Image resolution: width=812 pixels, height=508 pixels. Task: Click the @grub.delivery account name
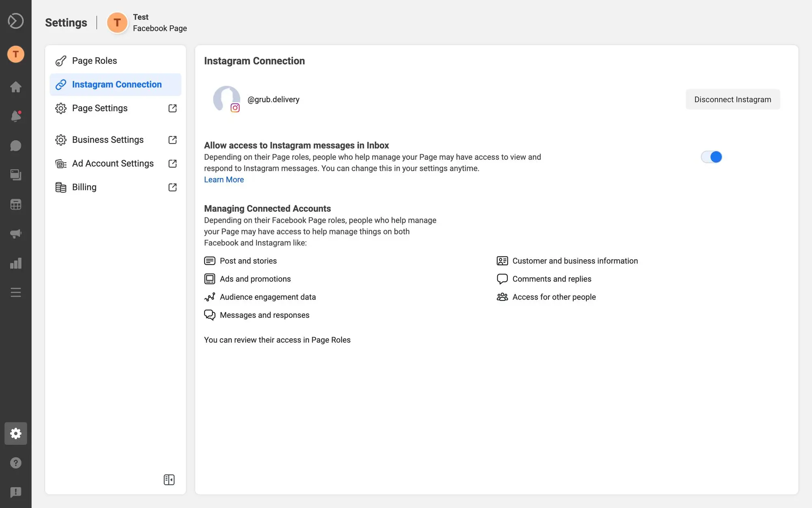[x=273, y=100]
